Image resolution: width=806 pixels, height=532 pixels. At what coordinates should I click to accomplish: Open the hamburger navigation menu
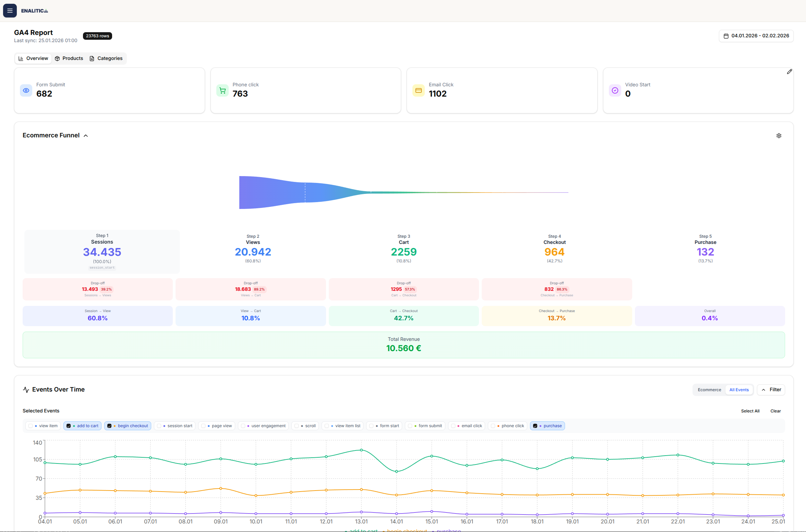(x=10, y=10)
